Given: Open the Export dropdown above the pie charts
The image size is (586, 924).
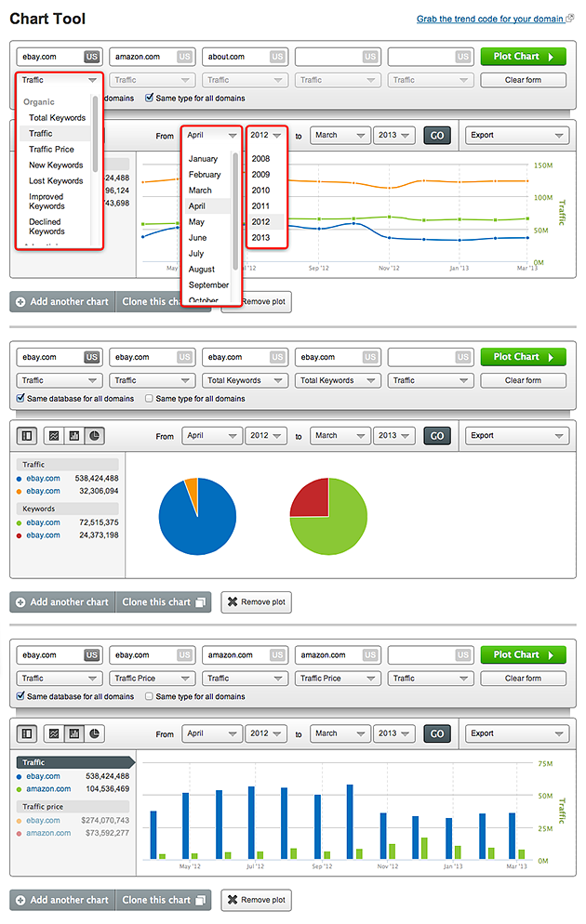Looking at the screenshot, I should click(x=517, y=436).
